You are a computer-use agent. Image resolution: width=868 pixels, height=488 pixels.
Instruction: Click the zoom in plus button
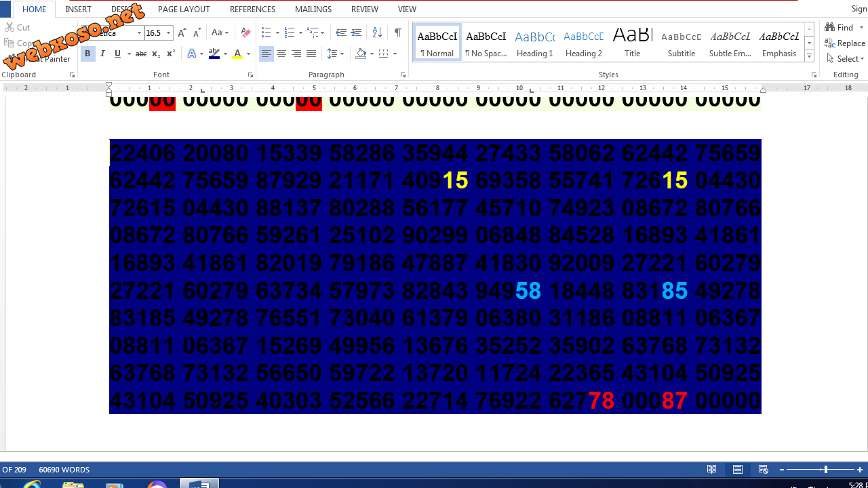click(860, 470)
